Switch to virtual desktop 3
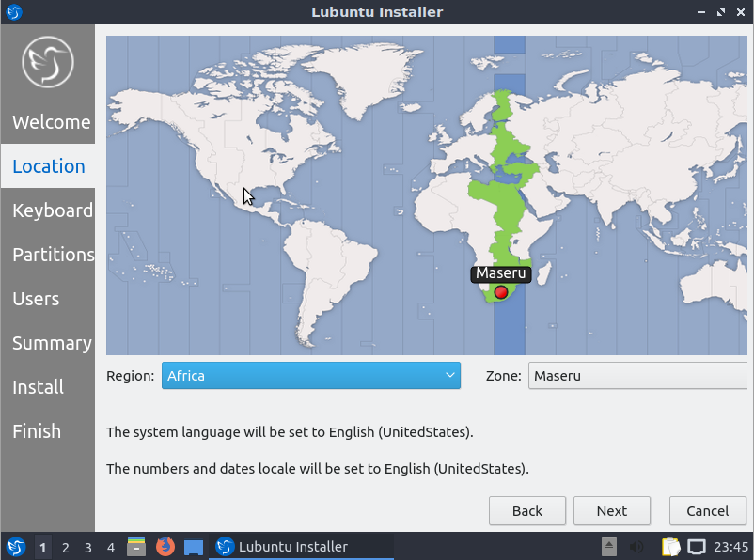This screenshot has width=754, height=560. [x=88, y=547]
